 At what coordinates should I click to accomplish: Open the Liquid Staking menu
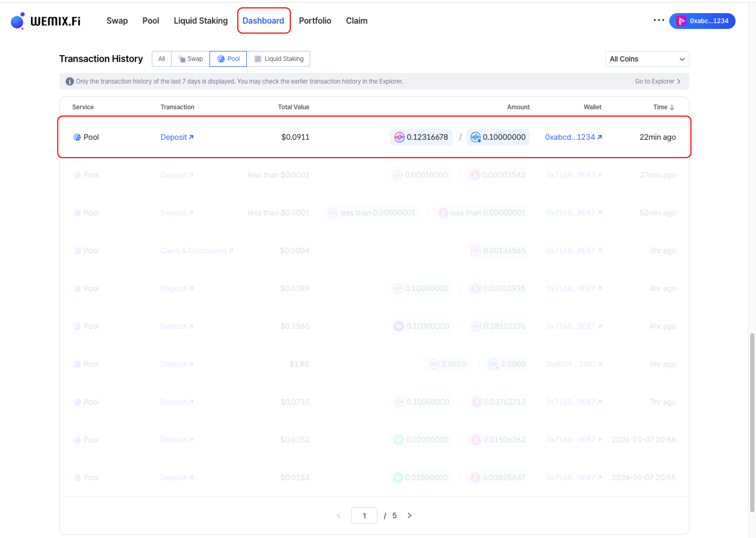point(201,21)
